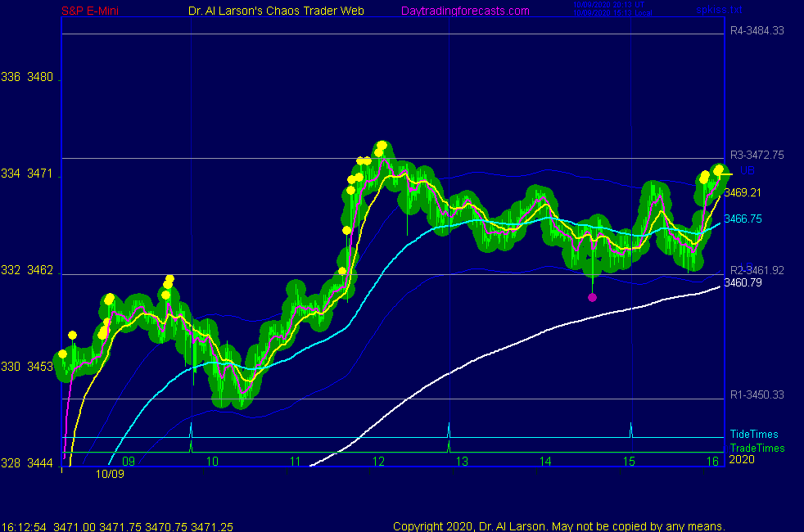Click the magenta dot marker below the price low
Image resolution: width=804 pixels, height=532 pixels.
[592, 297]
